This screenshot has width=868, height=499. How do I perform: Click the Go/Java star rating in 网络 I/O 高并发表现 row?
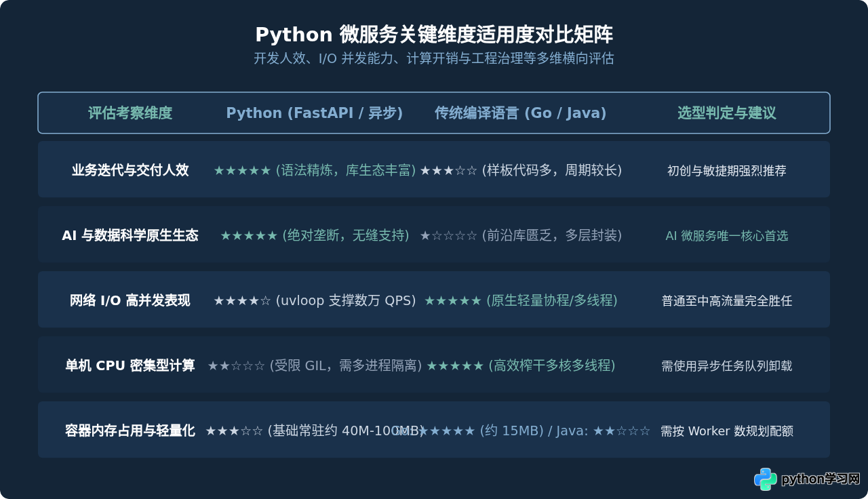coord(453,301)
